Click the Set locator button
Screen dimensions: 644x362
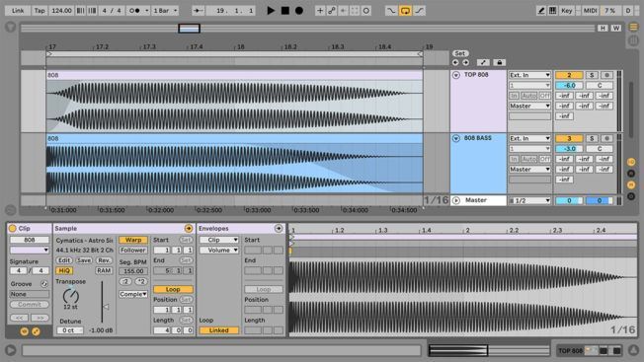(x=459, y=53)
